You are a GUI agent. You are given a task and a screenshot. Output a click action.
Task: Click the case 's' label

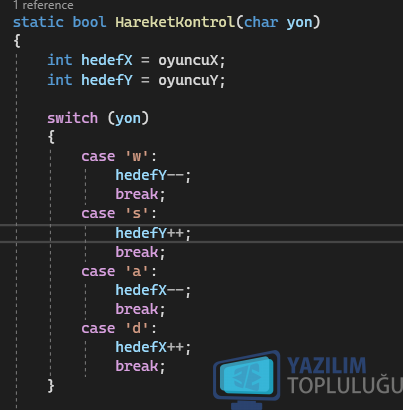119,213
